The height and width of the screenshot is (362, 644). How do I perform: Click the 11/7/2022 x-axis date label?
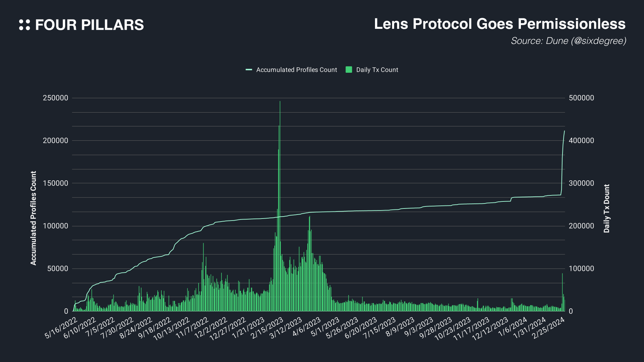pos(192,328)
